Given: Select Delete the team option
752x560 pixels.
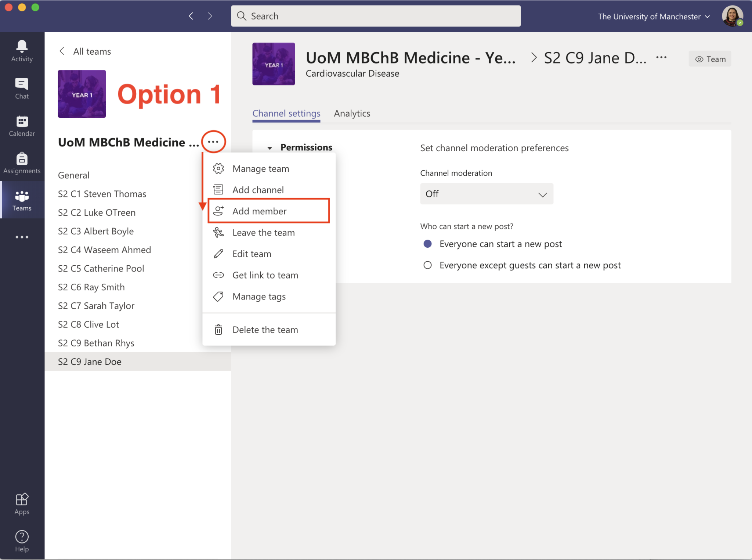Looking at the screenshot, I should pyautogui.click(x=265, y=330).
